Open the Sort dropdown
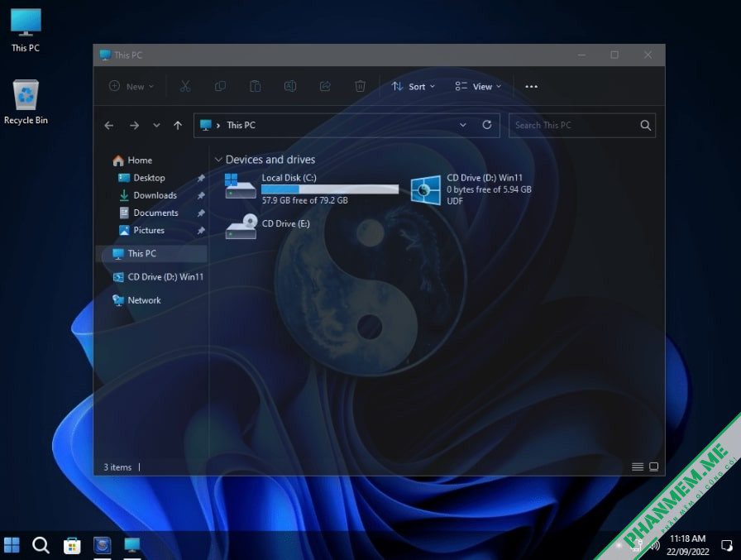The height and width of the screenshot is (560, 741). pyautogui.click(x=413, y=87)
